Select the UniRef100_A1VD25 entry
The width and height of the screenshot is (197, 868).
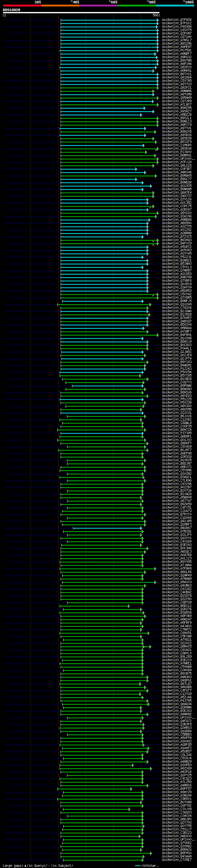point(177,460)
